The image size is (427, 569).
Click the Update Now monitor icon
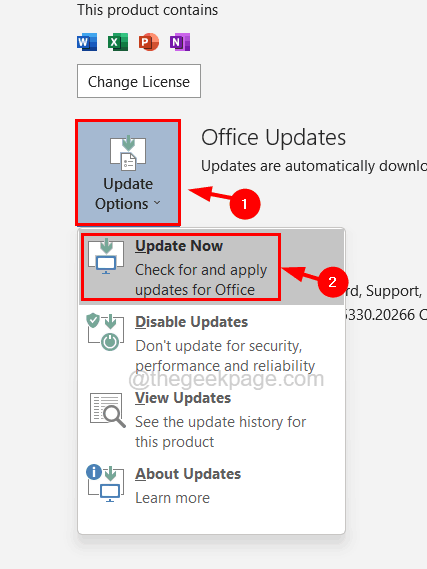click(106, 257)
